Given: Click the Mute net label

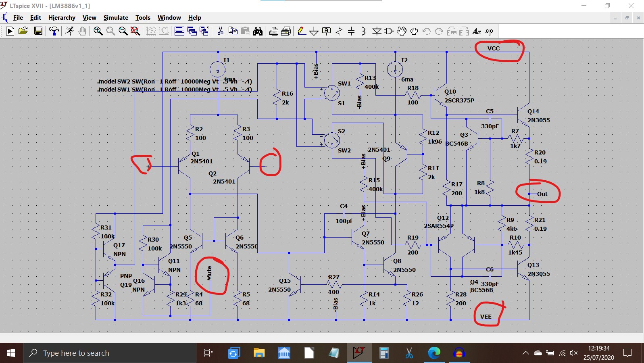Looking at the screenshot, I should 209,273.
